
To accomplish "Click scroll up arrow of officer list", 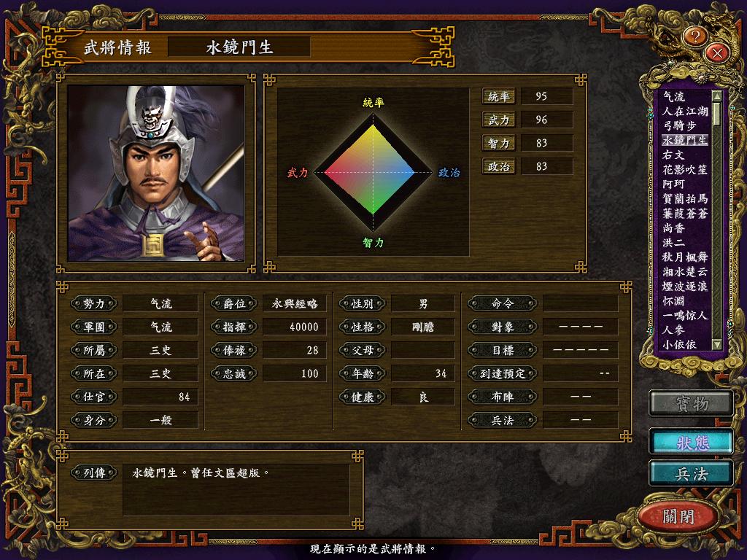I will [716, 96].
